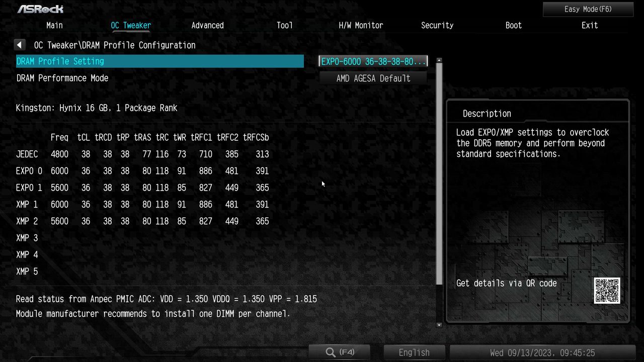Open the EXPO-6000 profile dropdown

373,61
